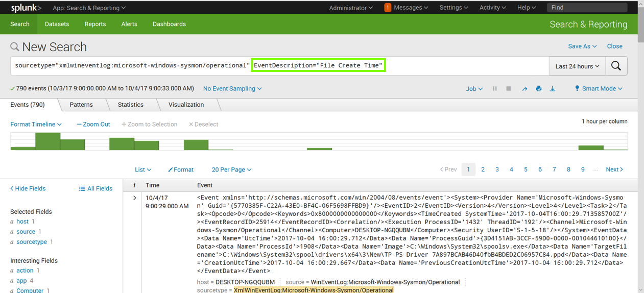The image size is (644, 293).
Task: Open Smart Mode selector
Action: pyautogui.click(x=599, y=88)
